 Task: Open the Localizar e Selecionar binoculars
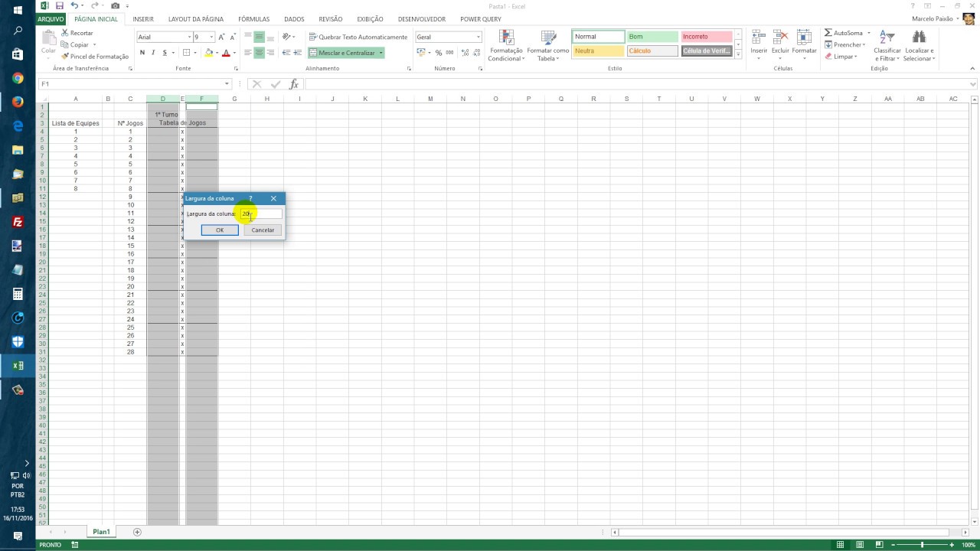[919, 37]
